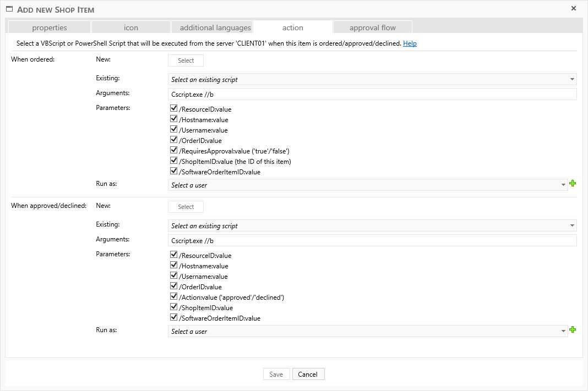Disable /Action:value ('approved'/'declined') parameter
Image resolution: width=588 pixels, height=391 pixels.
174,297
